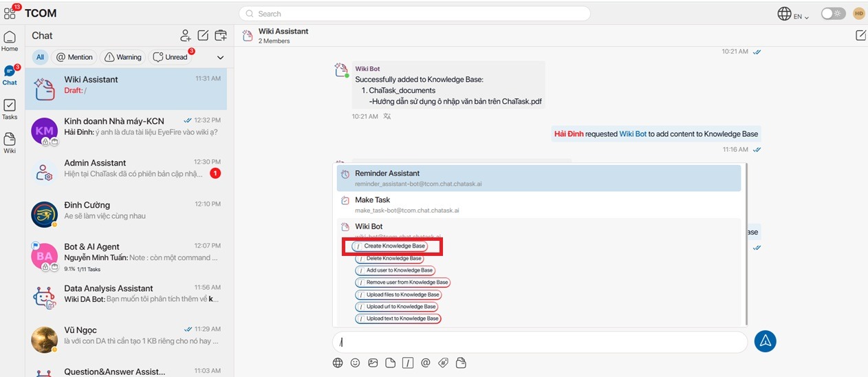Click the message input box

(x=540, y=342)
